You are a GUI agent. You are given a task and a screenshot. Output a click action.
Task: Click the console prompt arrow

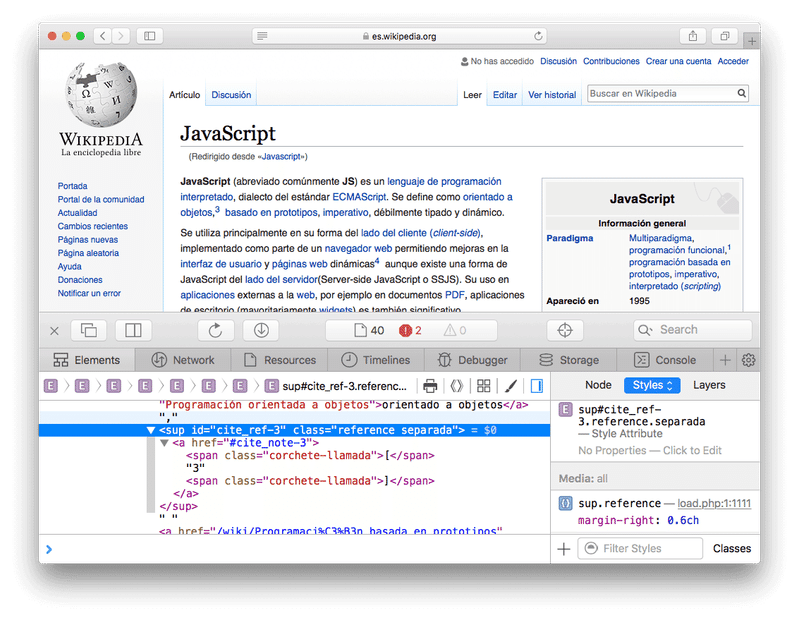click(49, 549)
